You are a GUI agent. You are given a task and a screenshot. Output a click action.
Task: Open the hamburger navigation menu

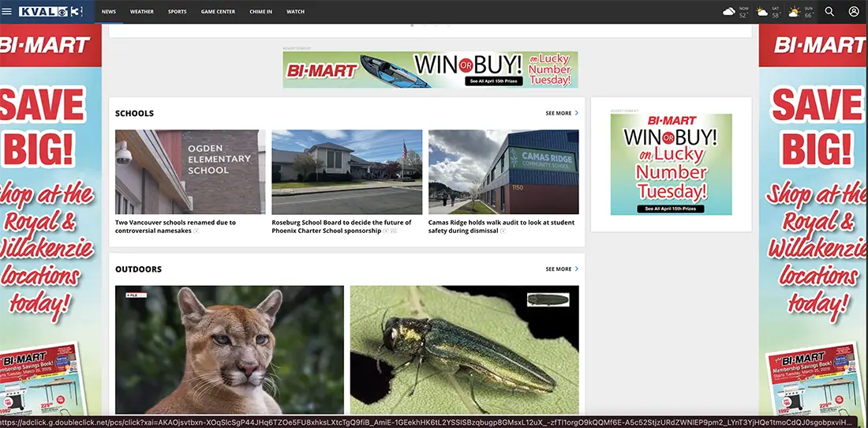pos(6,11)
